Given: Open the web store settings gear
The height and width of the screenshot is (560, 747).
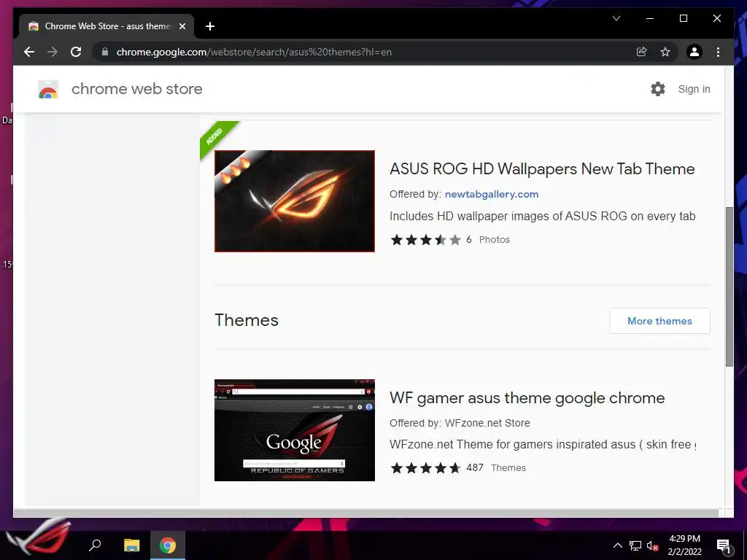Looking at the screenshot, I should (658, 89).
